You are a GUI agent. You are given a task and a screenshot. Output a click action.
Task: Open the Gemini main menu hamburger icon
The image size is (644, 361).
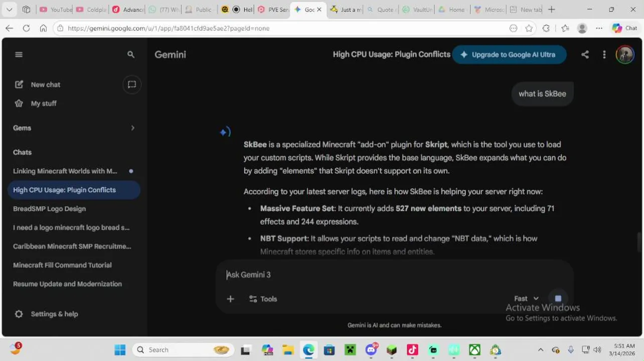[x=19, y=55]
